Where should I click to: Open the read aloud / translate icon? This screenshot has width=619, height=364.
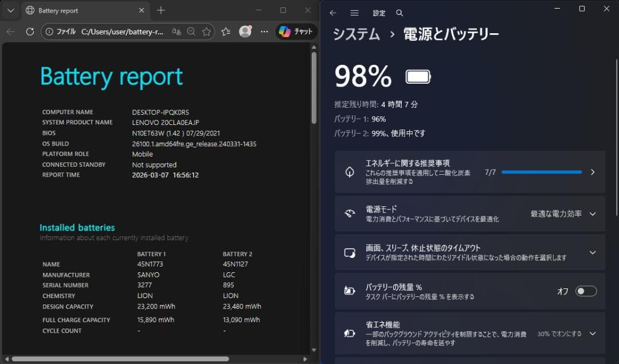tap(177, 32)
